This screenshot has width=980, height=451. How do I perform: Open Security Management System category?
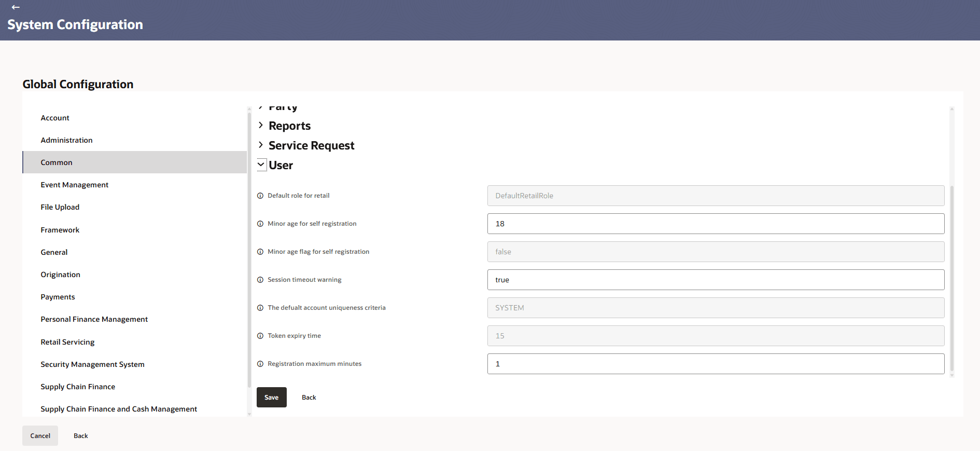[135, 364]
